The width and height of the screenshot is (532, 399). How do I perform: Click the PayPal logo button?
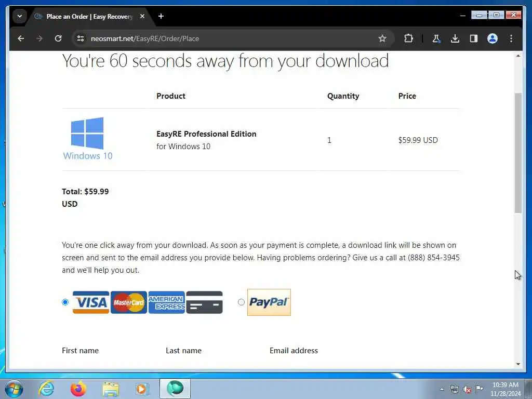coord(269,302)
